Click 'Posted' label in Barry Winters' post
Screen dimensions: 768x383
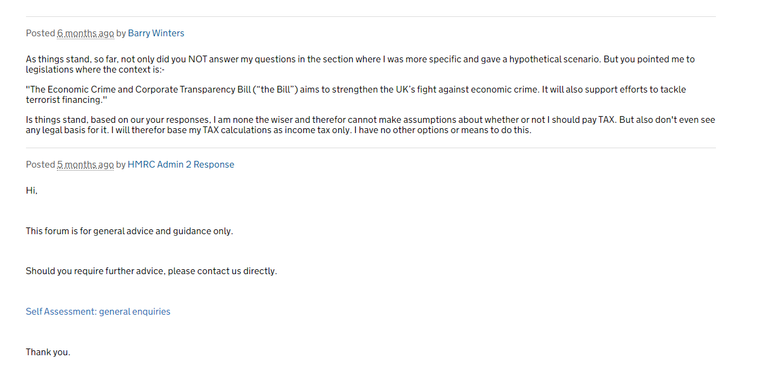click(x=40, y=33)
